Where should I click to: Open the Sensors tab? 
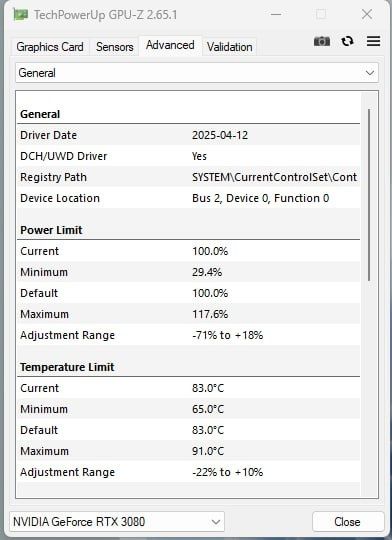click(115, 47)
